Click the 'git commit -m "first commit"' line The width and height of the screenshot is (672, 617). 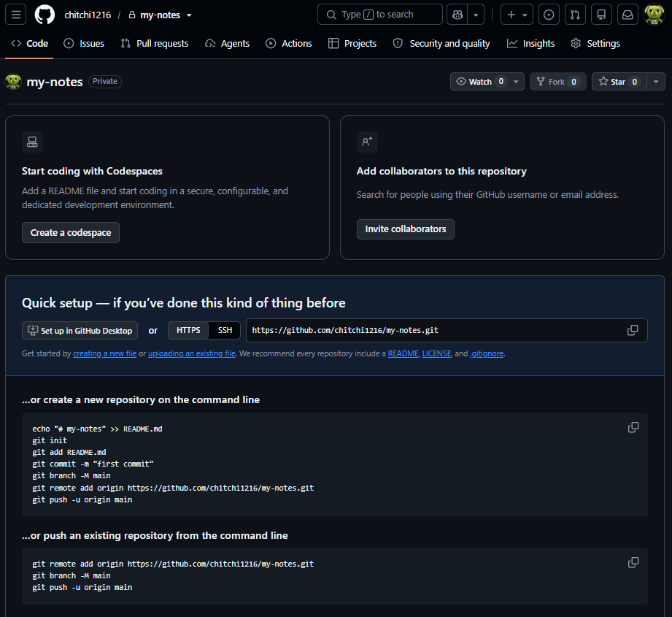tap(93, 464)
